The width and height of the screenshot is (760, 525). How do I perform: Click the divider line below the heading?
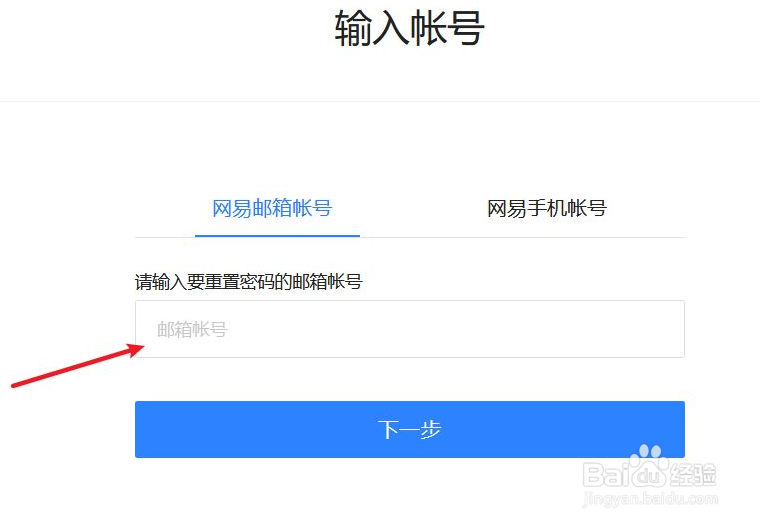pyautogui.click(x=380, y=101)
